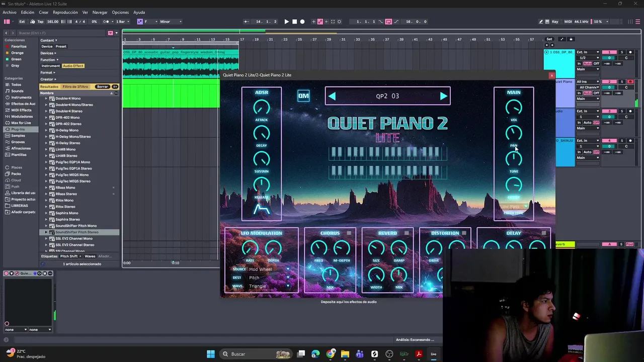
Task: Click the Borrar filter button
Action: point(103,86)
